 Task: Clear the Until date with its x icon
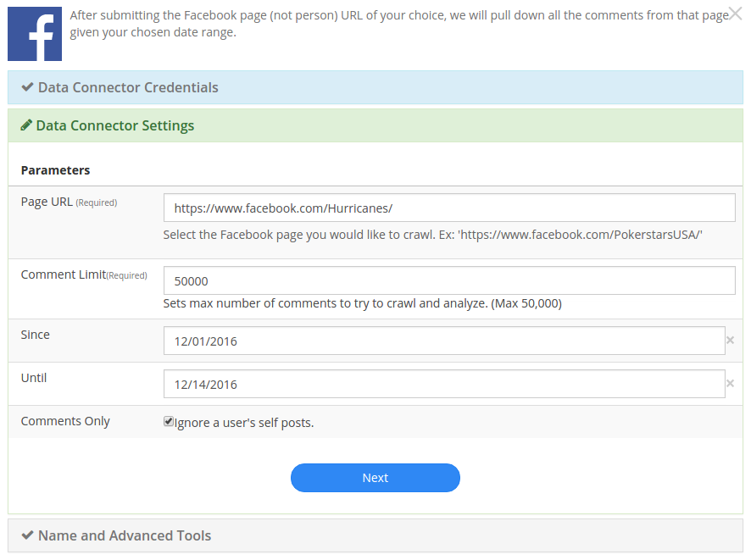click(731, 384)
